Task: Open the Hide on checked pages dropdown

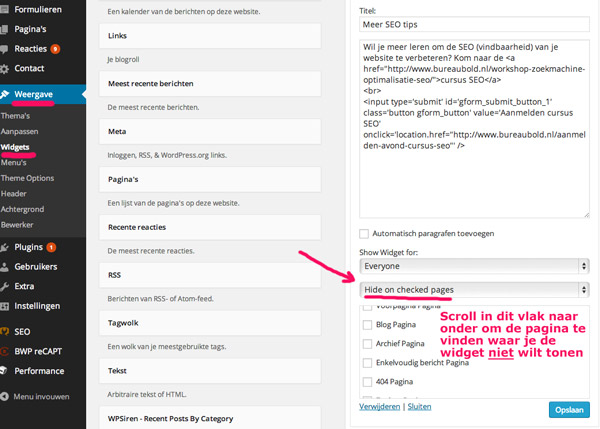Action: (x=474, y=290)
